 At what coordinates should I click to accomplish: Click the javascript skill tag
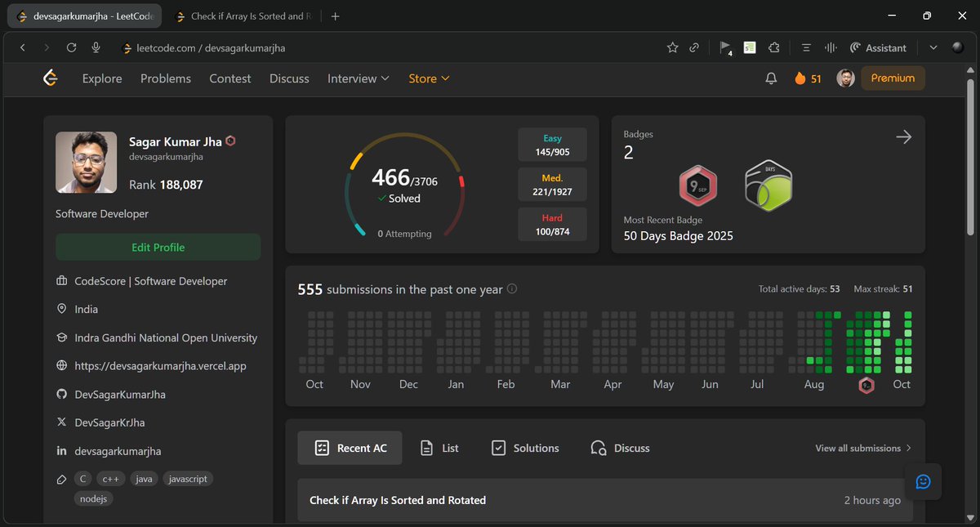(188, 479)
